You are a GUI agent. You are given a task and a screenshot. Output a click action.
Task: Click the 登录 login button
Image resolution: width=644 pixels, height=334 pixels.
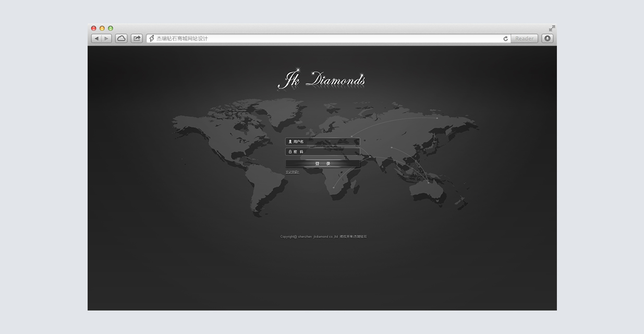323,164
